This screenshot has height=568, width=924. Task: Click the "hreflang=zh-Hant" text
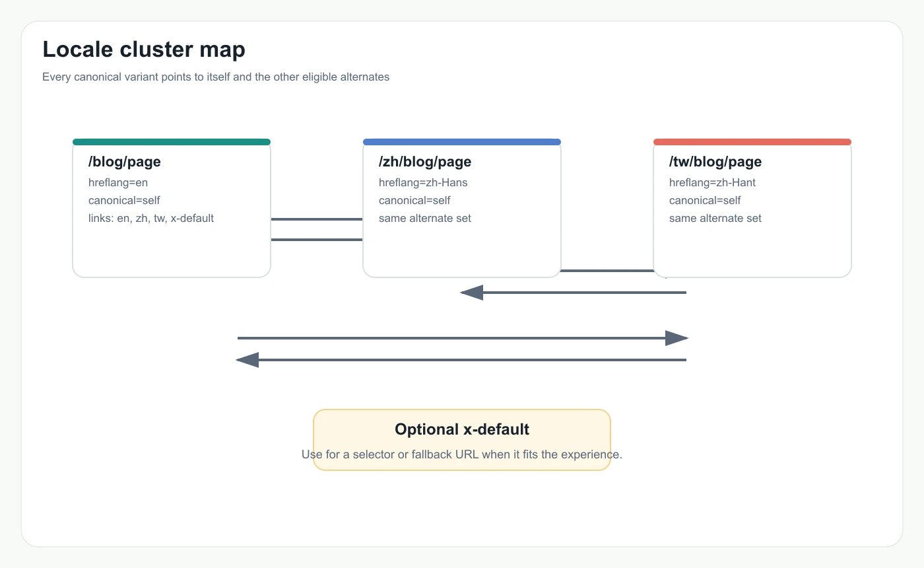(x=712, y=182)
